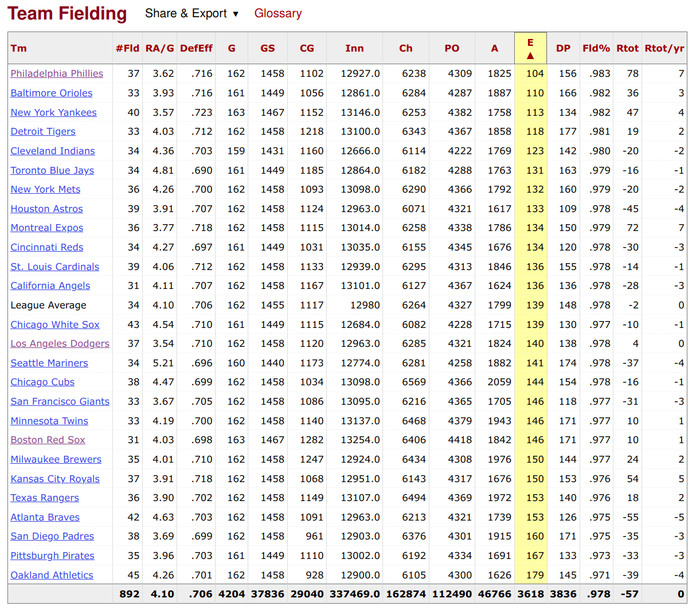Open the Share & Export dropdown

[191, 13]
